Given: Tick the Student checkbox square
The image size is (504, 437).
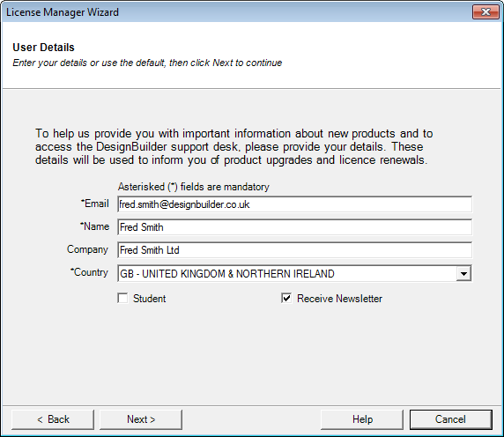Looking at the screenshot, I should pos(122,298).
